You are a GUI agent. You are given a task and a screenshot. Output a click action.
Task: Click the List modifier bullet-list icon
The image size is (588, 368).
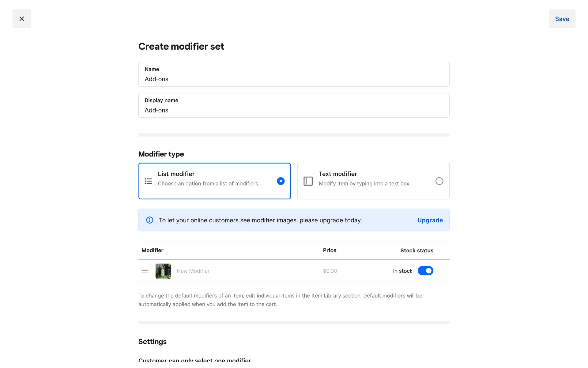tap(148, 181)
